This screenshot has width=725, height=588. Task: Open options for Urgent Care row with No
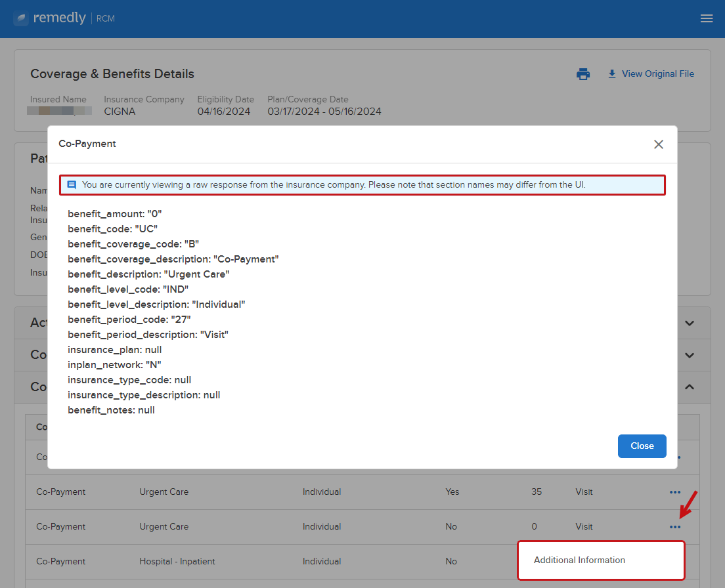pyautogui.click(x=675, y=527)
